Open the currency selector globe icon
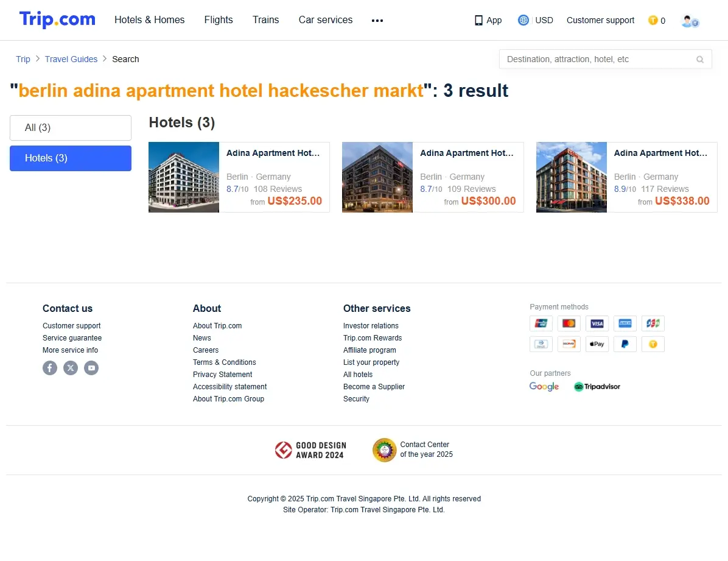 pos(523,20)
